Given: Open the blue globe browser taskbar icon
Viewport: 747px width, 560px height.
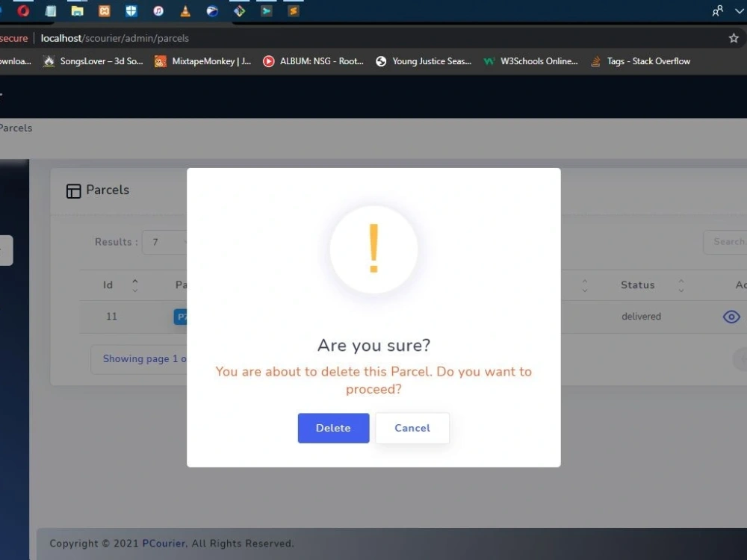Looking at the screenshot, I should [x=212, y=10].
